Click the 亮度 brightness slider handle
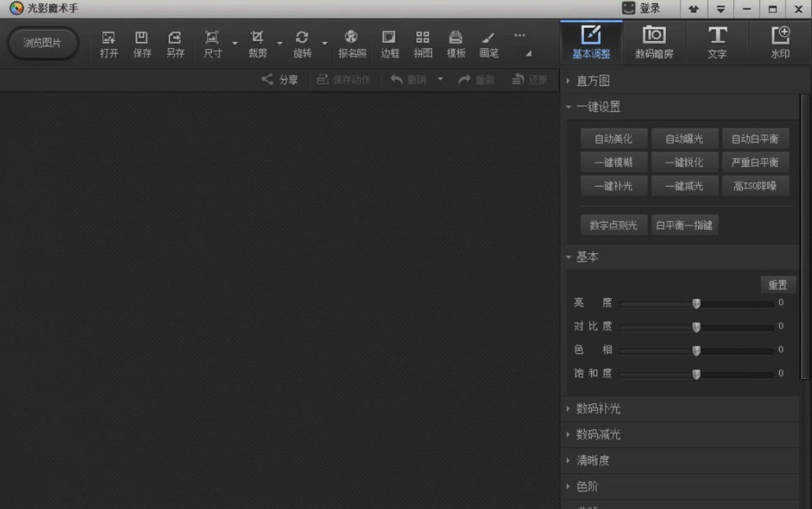 (697, 303)
